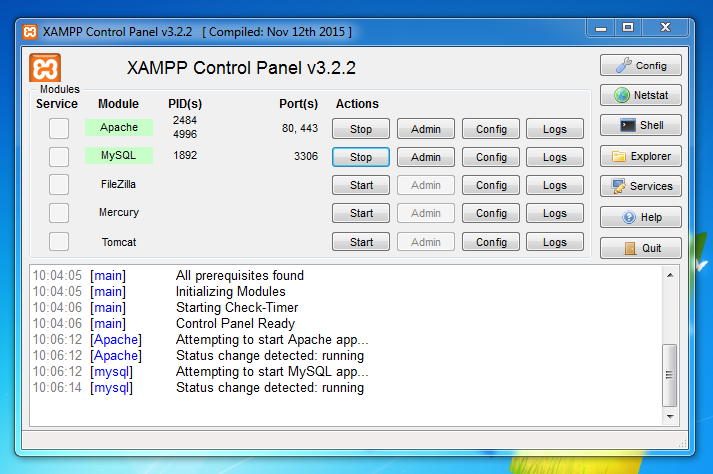The image size is (713, 474).
Task: Launch Shell from the terminal icon
Action: point(641,125)
